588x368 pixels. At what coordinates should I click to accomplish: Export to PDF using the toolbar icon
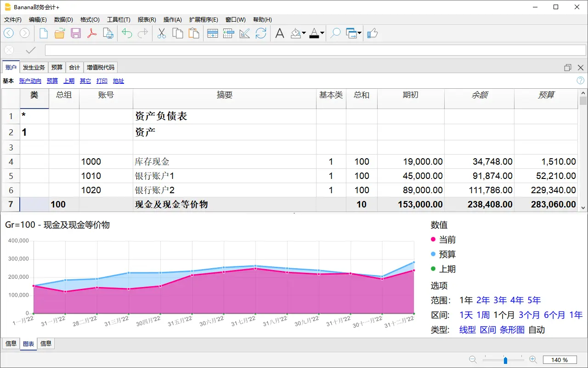click(92, 33)
